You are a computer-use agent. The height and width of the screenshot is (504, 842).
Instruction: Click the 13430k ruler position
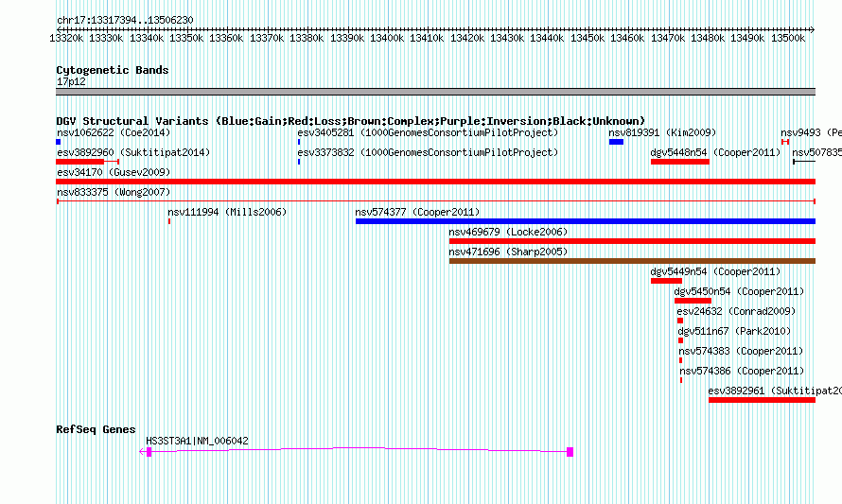click(x=507, y=38)
